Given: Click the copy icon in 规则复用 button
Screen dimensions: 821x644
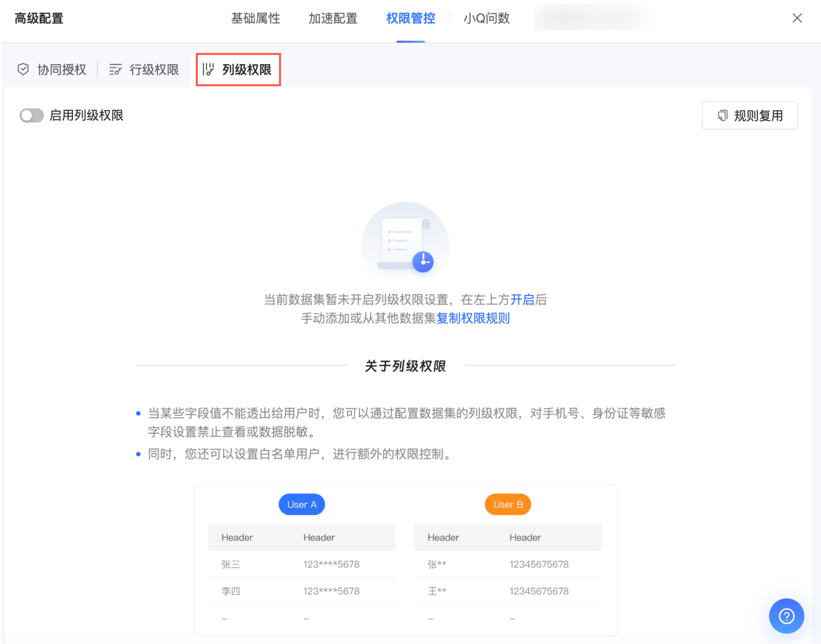Looking at the screenshot, I should pyautogui.click(x=722, y=115).
